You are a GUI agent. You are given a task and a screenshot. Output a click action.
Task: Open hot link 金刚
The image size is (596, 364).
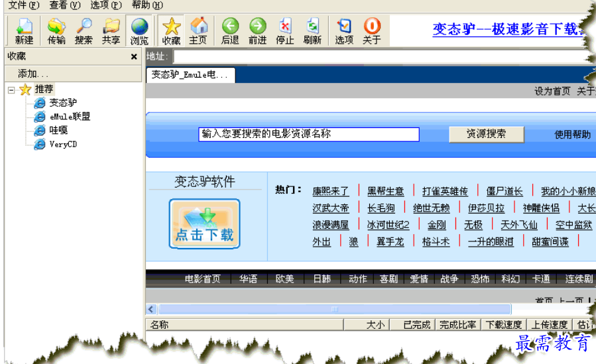(x=436, y=225)
